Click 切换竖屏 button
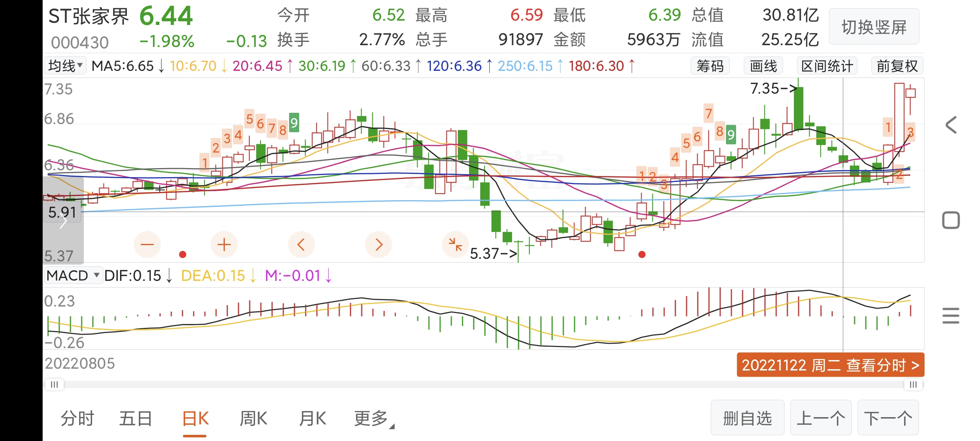This screenshot has height=441, width=980. (874, 27)
